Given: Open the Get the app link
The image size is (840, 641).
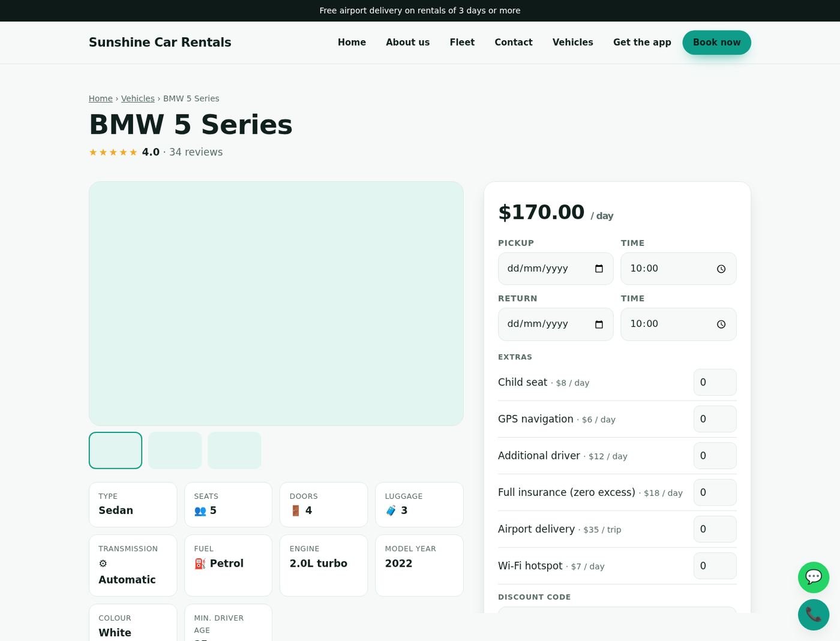Looking at the screenshot, I should (x=642, y=43).
